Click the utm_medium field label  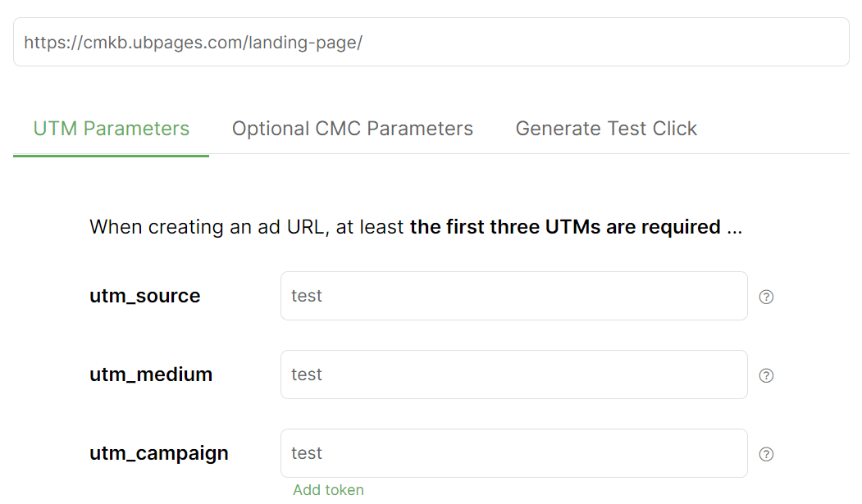pos(151,375)
